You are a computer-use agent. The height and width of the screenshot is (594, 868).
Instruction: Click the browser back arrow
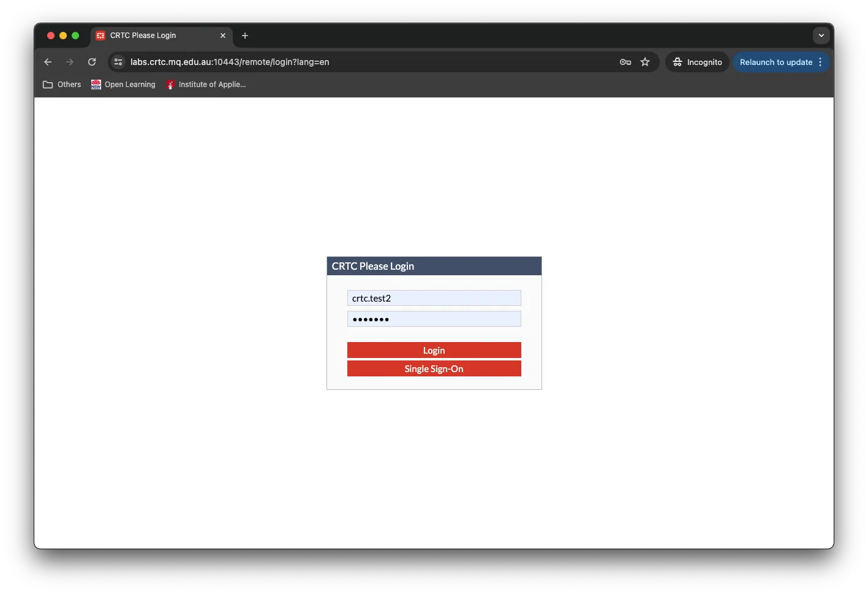point(48,62)
